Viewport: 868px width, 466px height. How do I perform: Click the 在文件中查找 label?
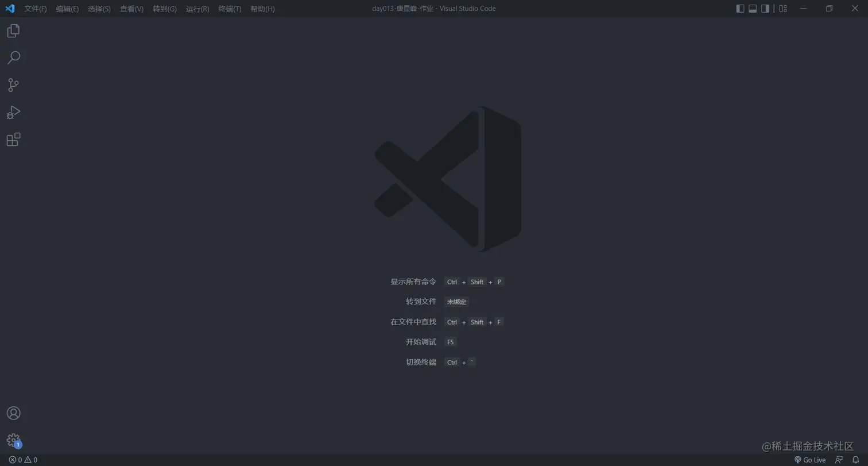click(x=413, y=322)
